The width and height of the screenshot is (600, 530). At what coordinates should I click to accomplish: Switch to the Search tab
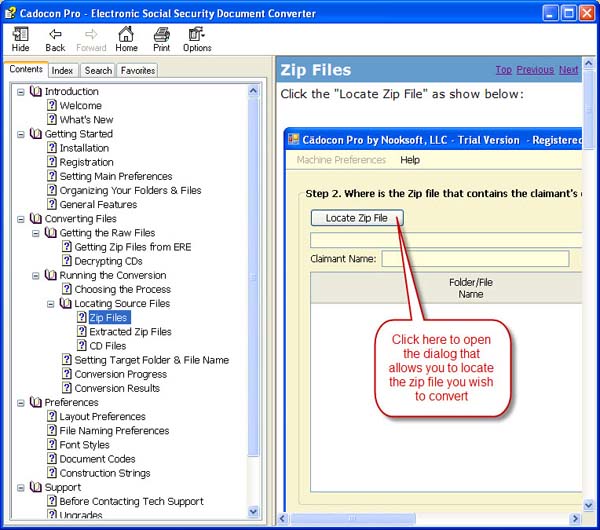coord(98,71)
